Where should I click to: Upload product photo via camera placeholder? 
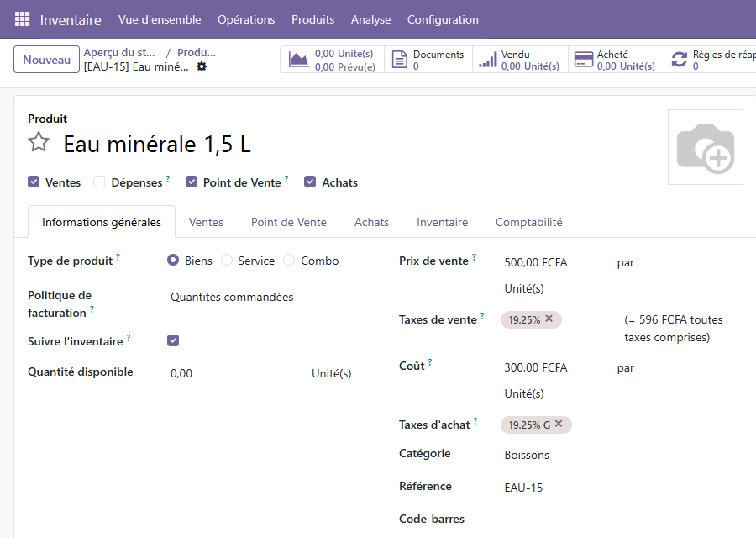point(705,147)
